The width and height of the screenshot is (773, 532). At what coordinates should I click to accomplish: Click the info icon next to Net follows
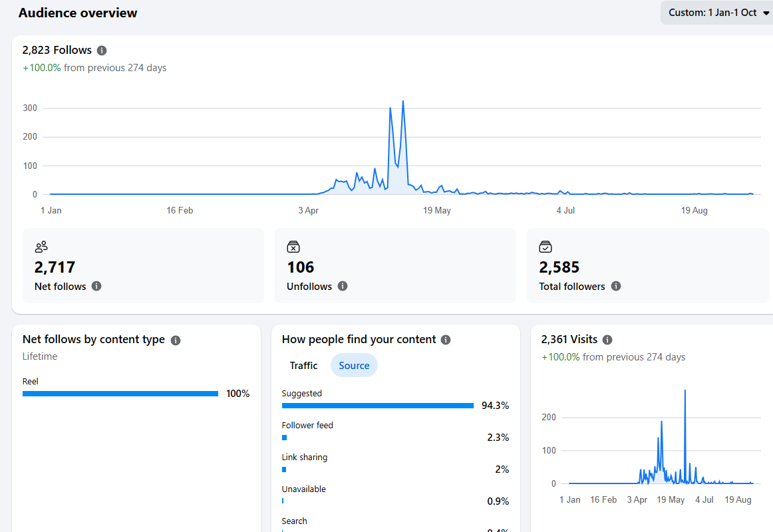[x=96, y=286]
